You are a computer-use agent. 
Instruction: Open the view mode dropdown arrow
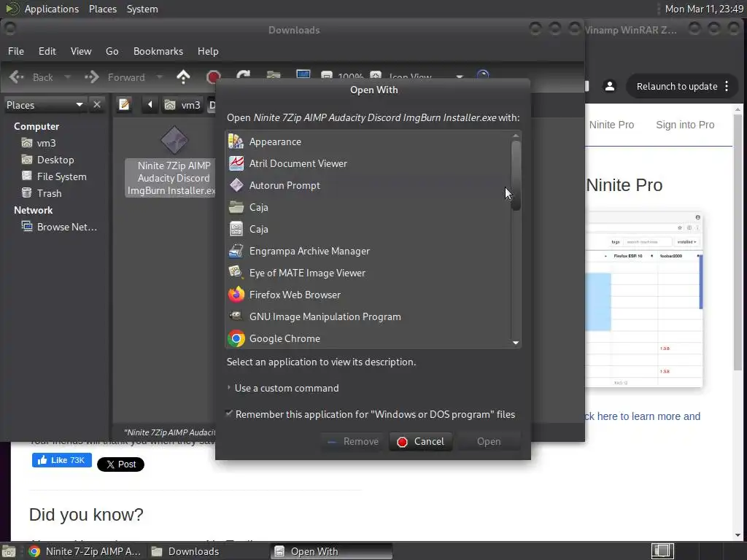coord(460,77)
